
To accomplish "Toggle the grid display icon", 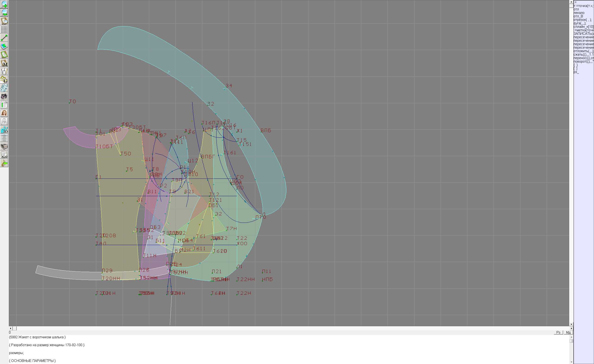I will tap(4, 29).
